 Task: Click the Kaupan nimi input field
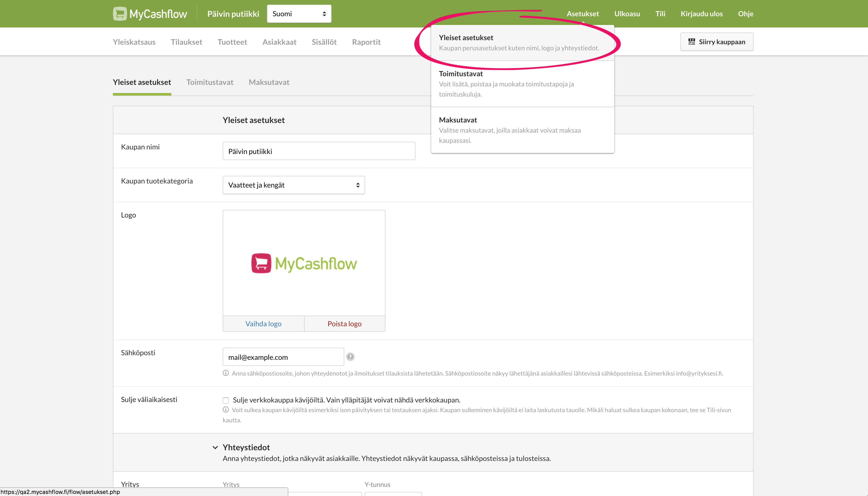tap(319, 151)
